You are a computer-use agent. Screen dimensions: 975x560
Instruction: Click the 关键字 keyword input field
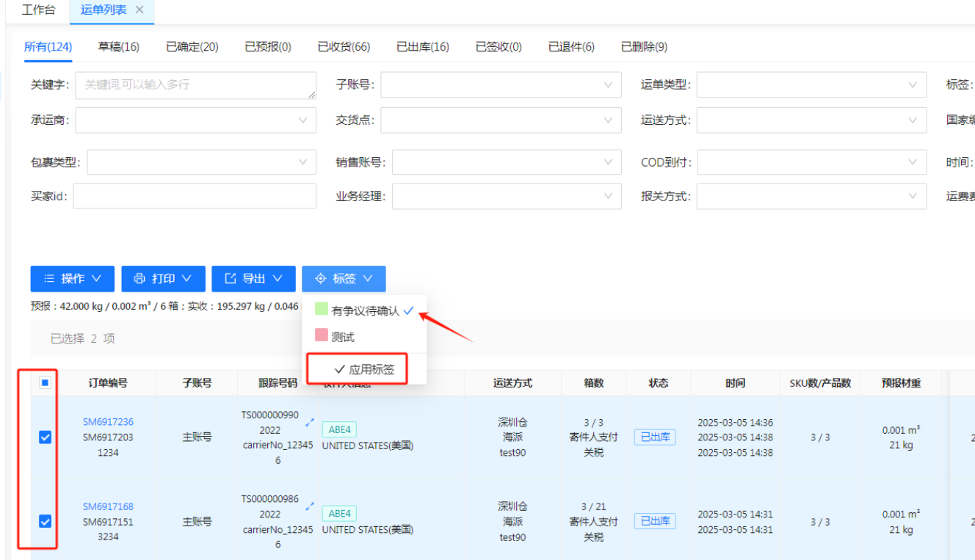click(195, 85)
